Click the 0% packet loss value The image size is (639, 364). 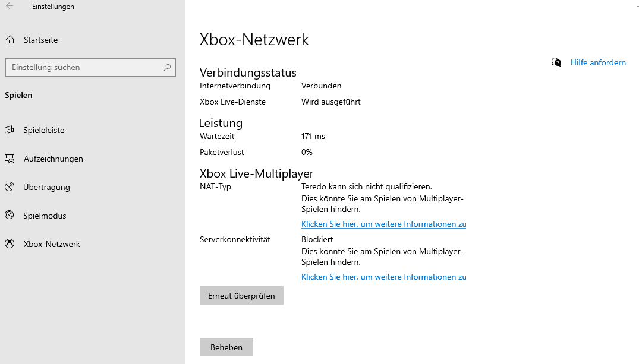point(307,152)
